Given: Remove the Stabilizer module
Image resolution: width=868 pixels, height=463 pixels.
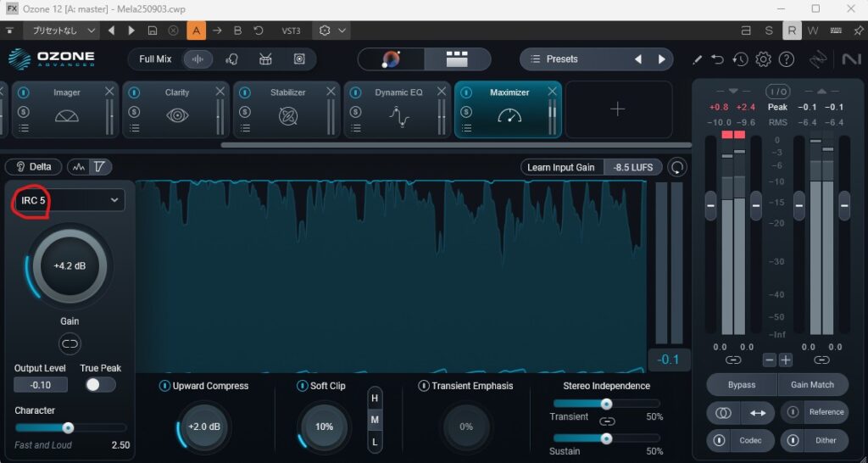Looking at the screenshot, I should (x=331, y=92).
